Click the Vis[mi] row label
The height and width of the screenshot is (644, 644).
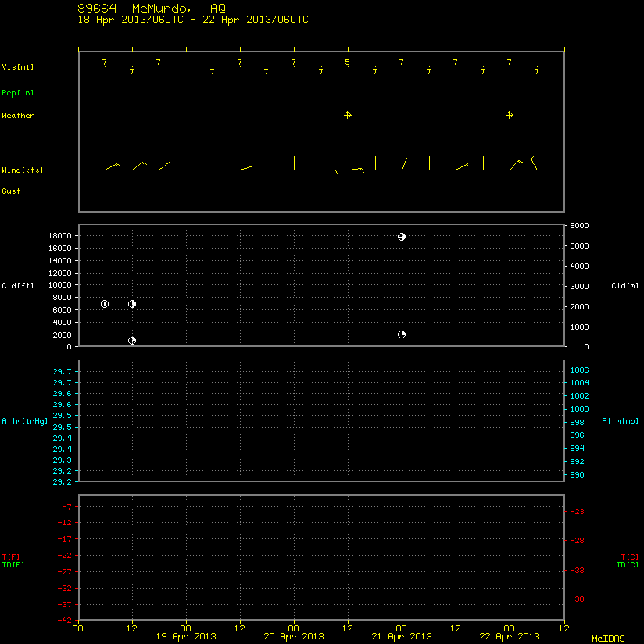click(18, 67)
